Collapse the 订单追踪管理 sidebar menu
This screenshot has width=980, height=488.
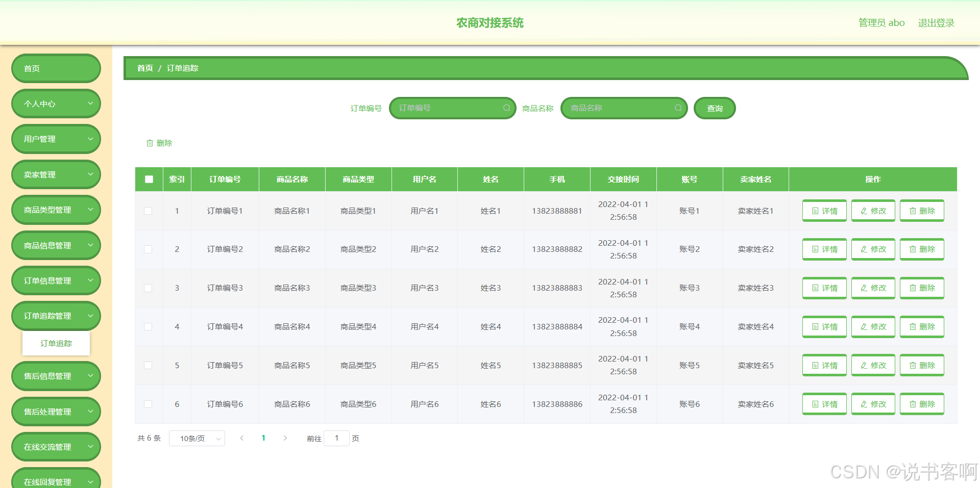coord(56,316)
